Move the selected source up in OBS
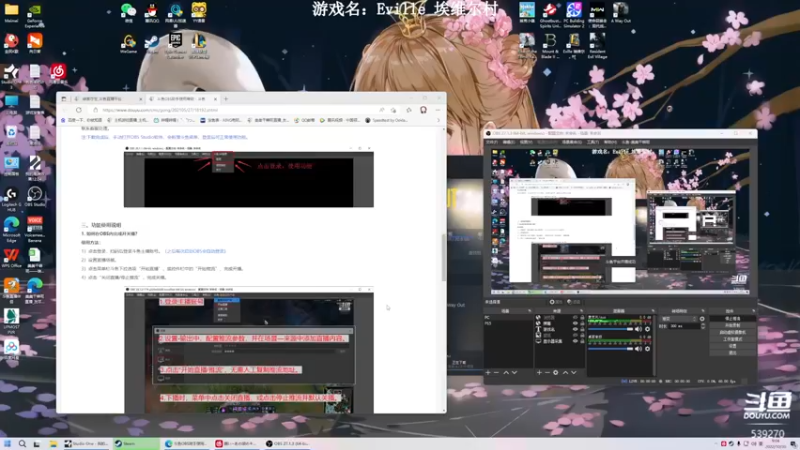This screenshot has width=800, height=450. [565, 372]
